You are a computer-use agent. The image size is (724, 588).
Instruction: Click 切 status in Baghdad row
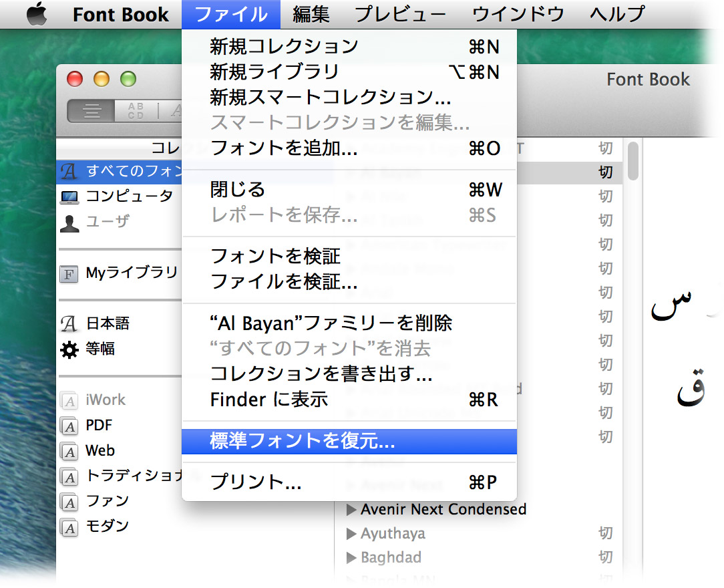[605, 557]
